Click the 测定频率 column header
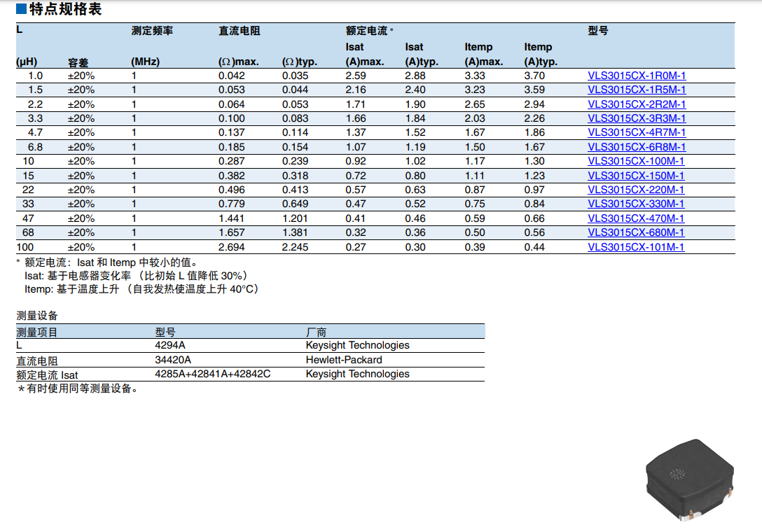Viewport: 762px width, 532px height. [152, 31]
